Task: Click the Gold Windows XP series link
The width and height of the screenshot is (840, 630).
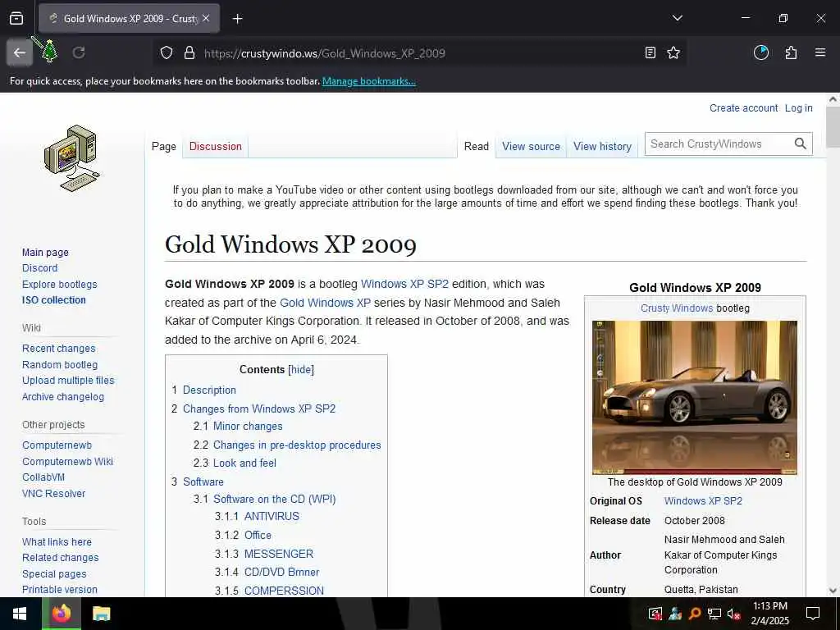Action: [325, 303]
